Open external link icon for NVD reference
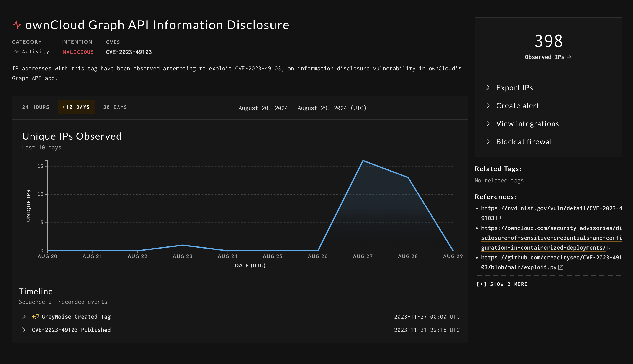The height and width of the screenshot is (364, 633). pyautogui.click(x=499, y=218)
